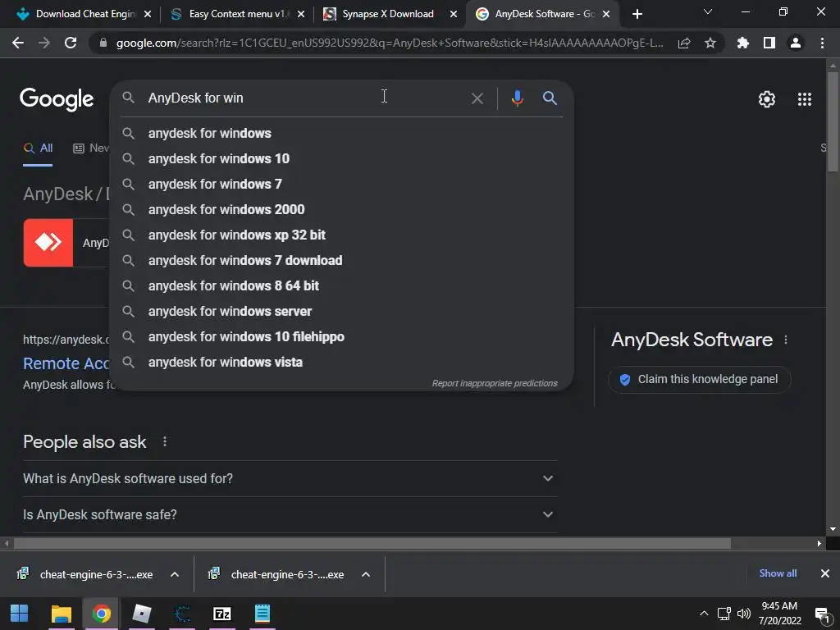Select "anydesk for windows 8 64 bit"
The width and height of the screenshot is (840, 630).
[x=342, y=286]
